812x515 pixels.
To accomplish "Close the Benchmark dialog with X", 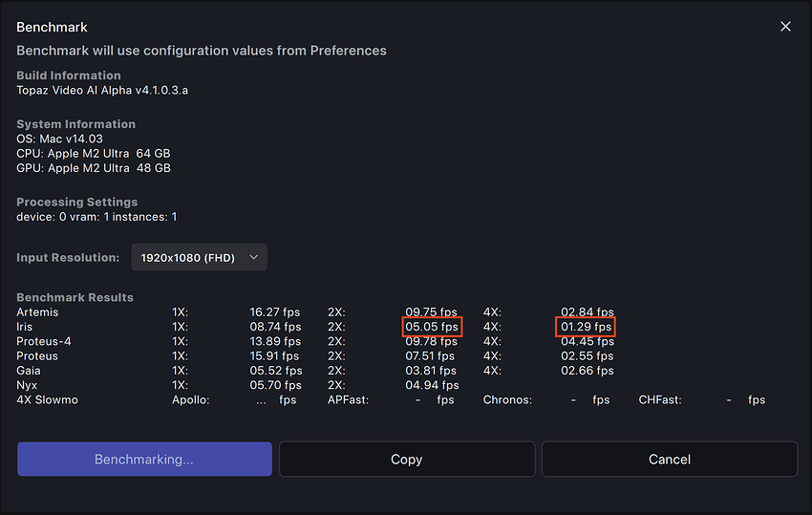I will [x=785, y=27].
